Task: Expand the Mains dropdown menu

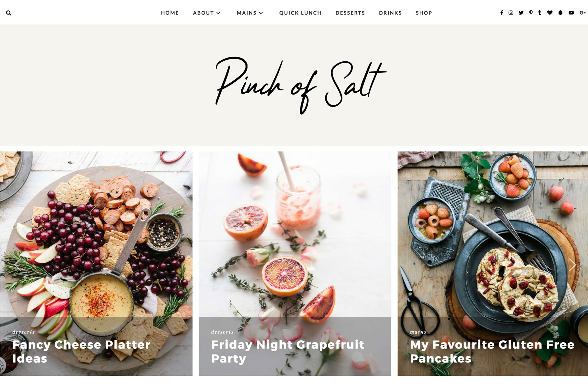Action: [x=250, y=13]
